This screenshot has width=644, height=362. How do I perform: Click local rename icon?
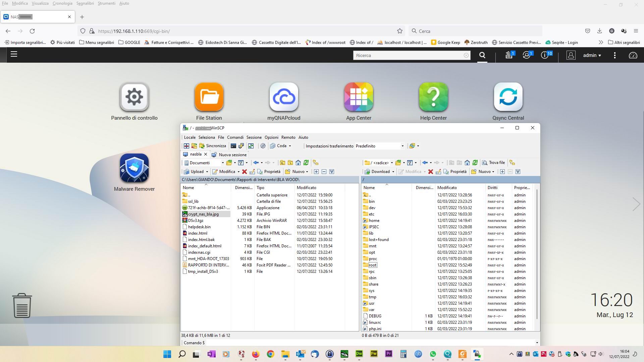coord(252,172)
